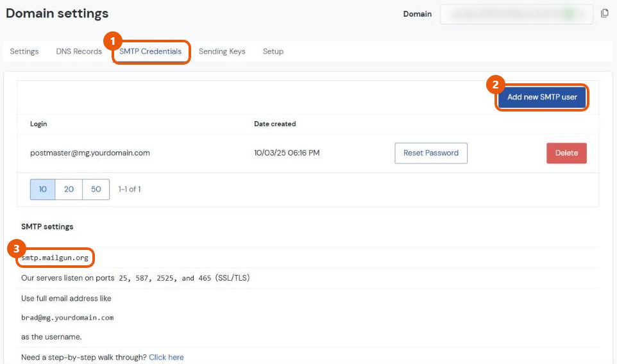The image size is (617, 364).
Task: Select the SMTP Credentials tab
Action: pyautogui.click(x=150, y=51)
